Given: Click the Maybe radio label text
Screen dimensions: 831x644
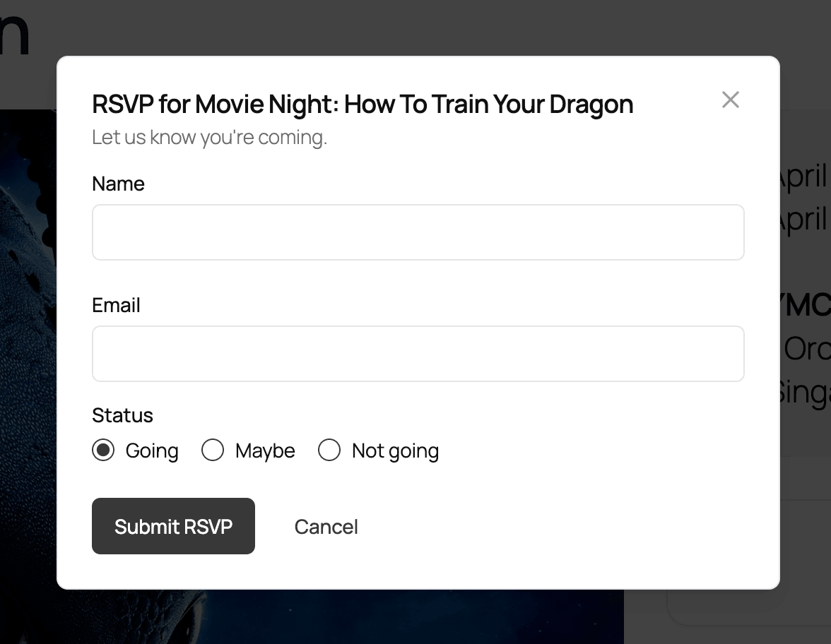Looking at the screenshot, I should [x=264, y=450].
